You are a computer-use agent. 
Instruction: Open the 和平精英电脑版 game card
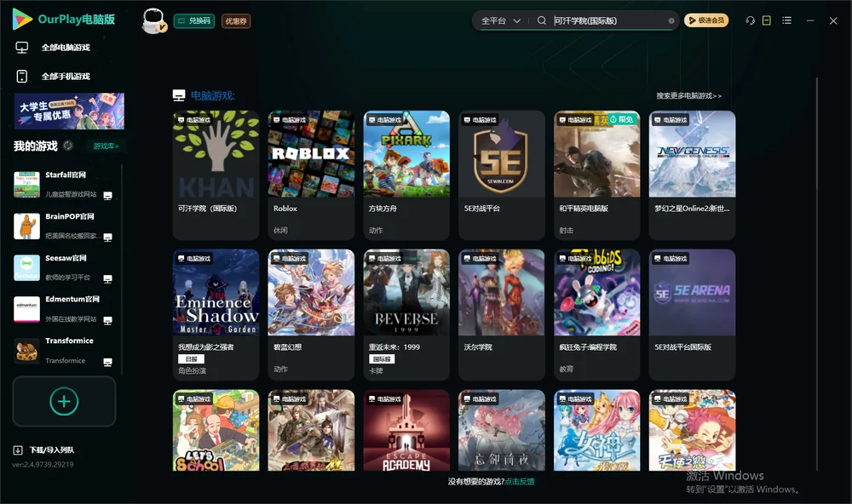tap(596, 175)
